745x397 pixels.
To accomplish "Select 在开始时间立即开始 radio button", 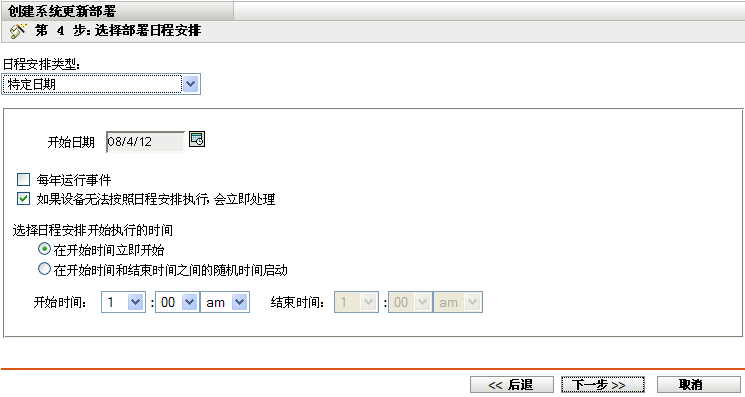I will coord(44,249).
